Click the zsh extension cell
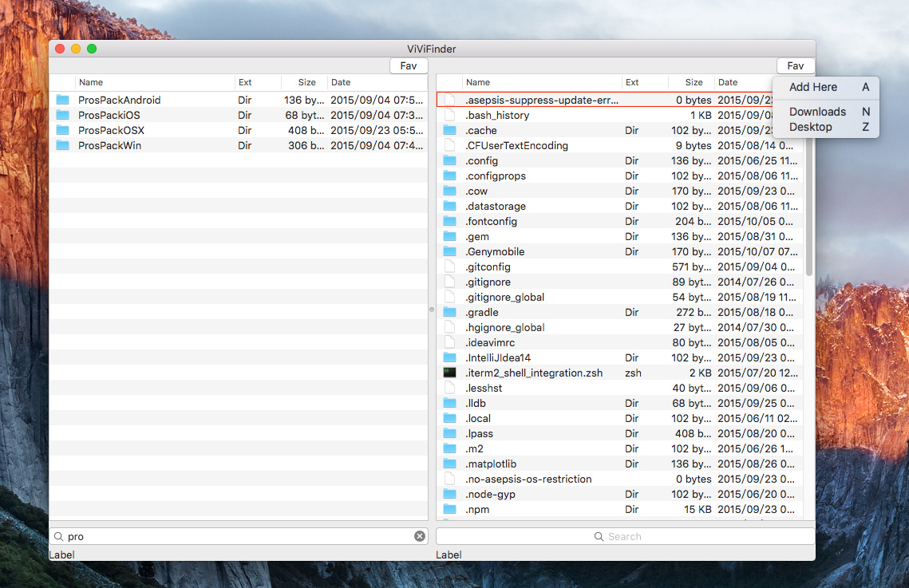The image size is (909, 588). pyautogui.click(x=633, y=373)
